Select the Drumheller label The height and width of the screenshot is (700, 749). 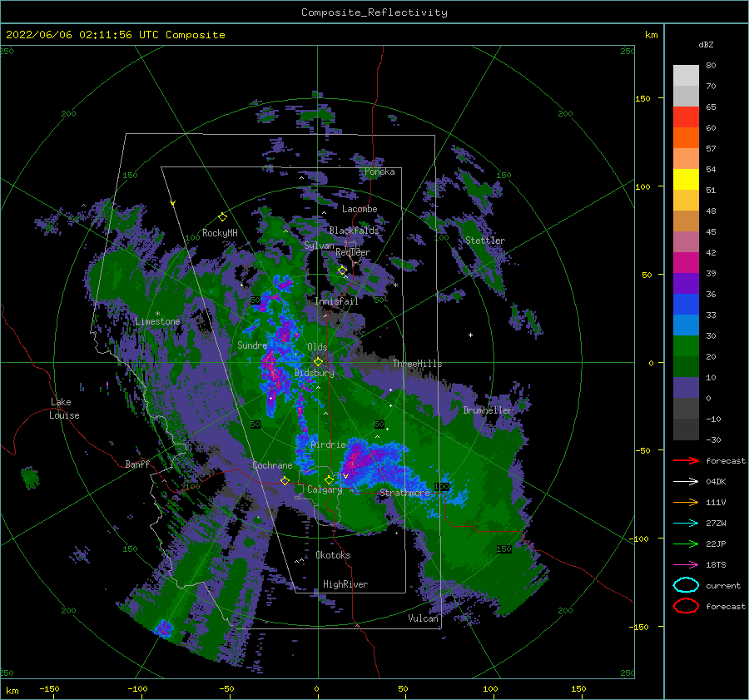(488, 410)
